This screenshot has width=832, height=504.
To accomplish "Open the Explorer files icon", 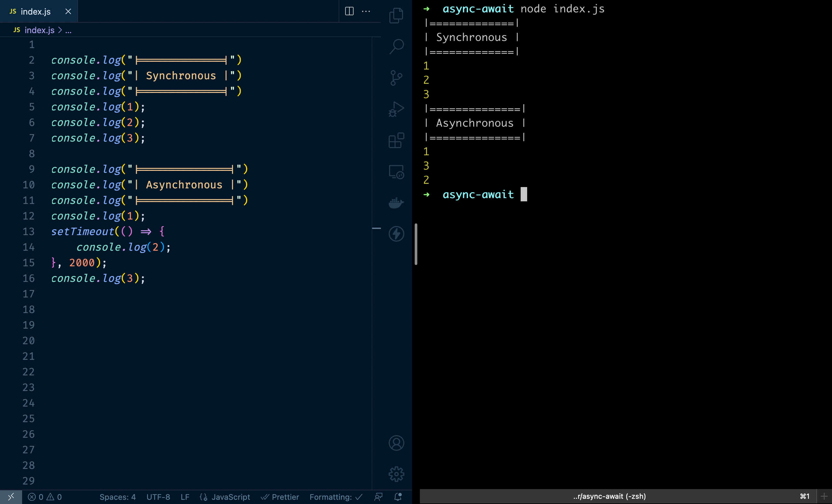I will 396,16.
